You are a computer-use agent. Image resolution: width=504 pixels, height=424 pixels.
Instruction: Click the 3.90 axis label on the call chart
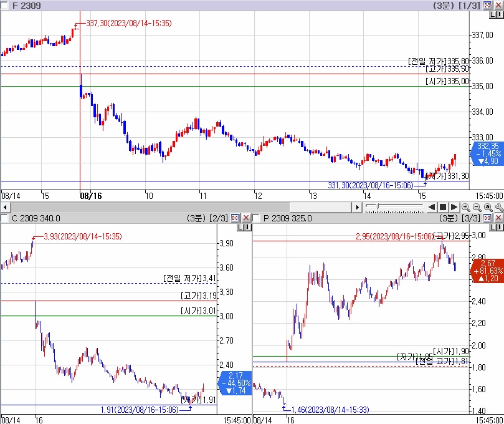point(227,244)
